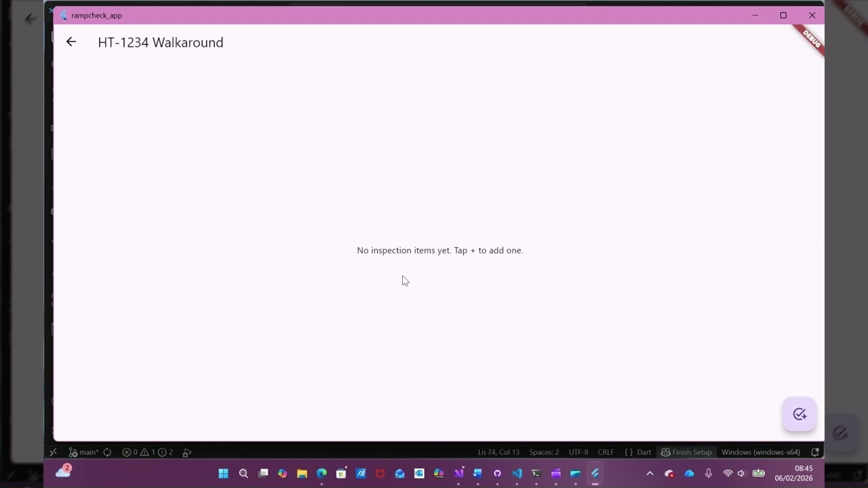This screenshot has height=488, width=868.
Task: Open the volume speaker tray icon
Action: [x=742, y=473]
